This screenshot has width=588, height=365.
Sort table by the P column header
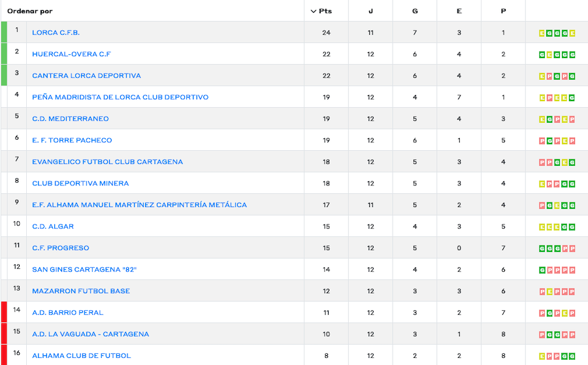503,11
